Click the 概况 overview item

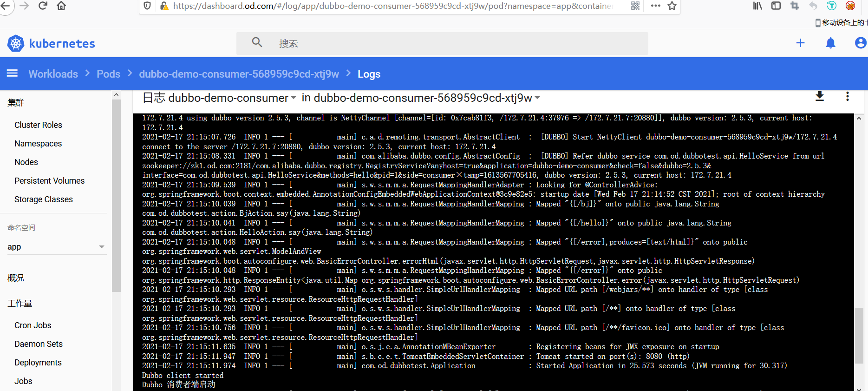(16, 278)
